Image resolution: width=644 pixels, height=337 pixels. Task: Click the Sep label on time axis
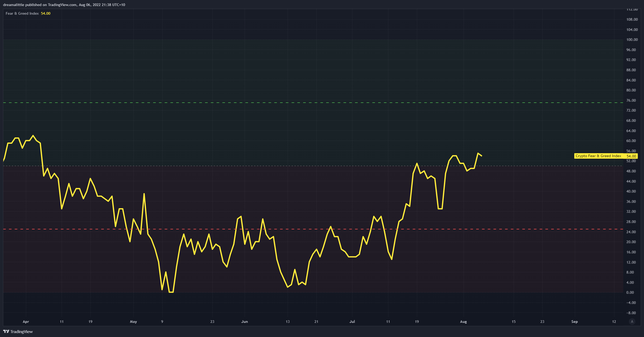(x=575, y=322)
